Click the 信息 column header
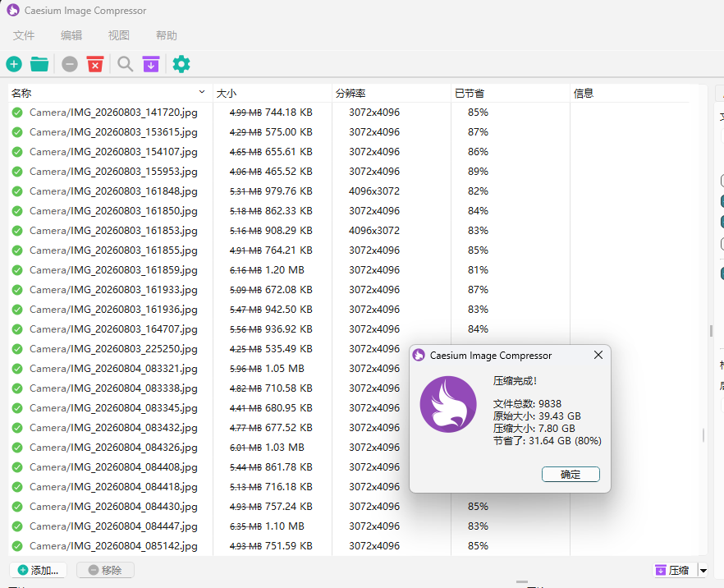Image resolution: width=724 pixels, height=588 pixels. tap(630, 94)
